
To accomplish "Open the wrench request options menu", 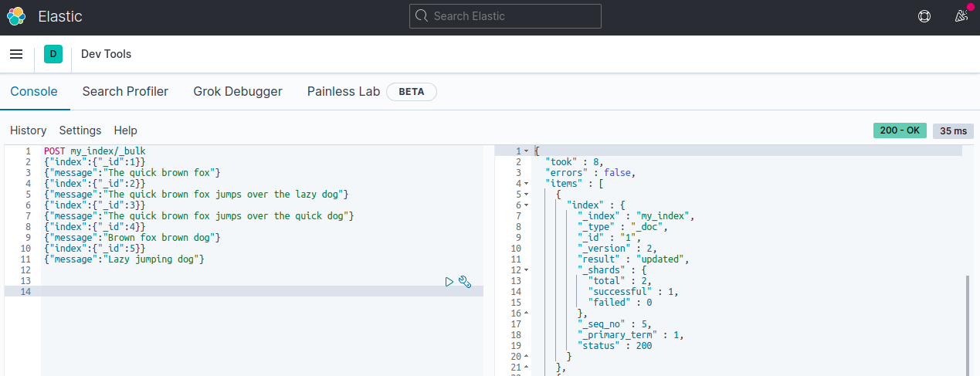I will coord(465,282).
